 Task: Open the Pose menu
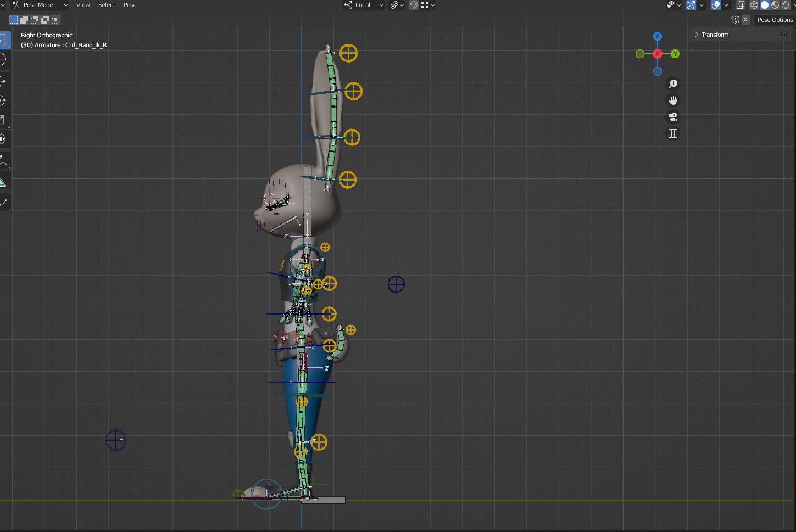(130, 5)
